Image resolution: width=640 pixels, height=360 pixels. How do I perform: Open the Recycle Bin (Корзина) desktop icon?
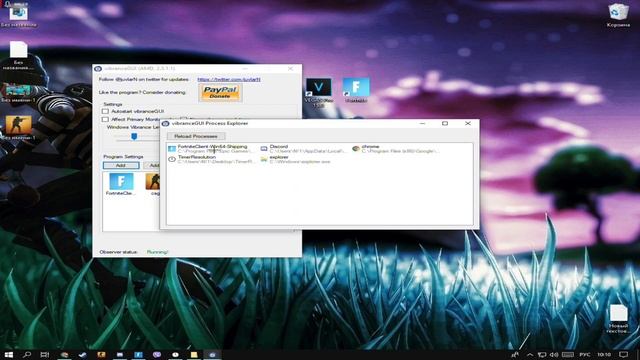618,15
